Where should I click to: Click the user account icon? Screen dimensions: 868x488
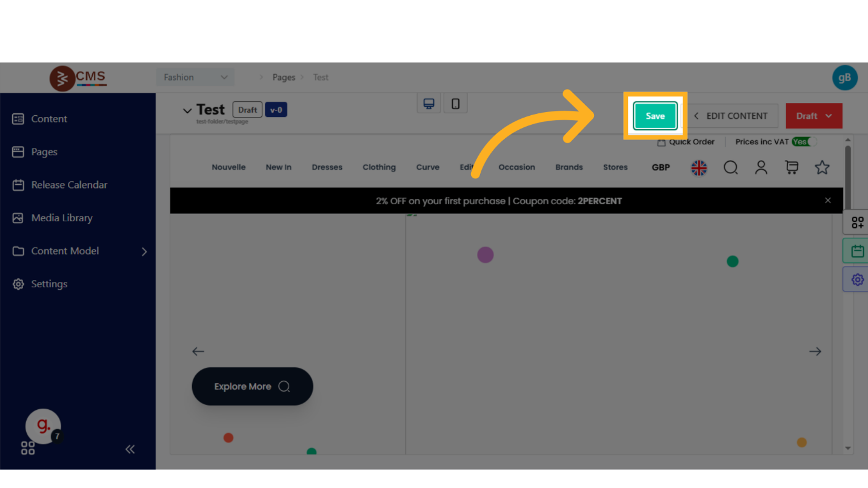click(761, 167)
